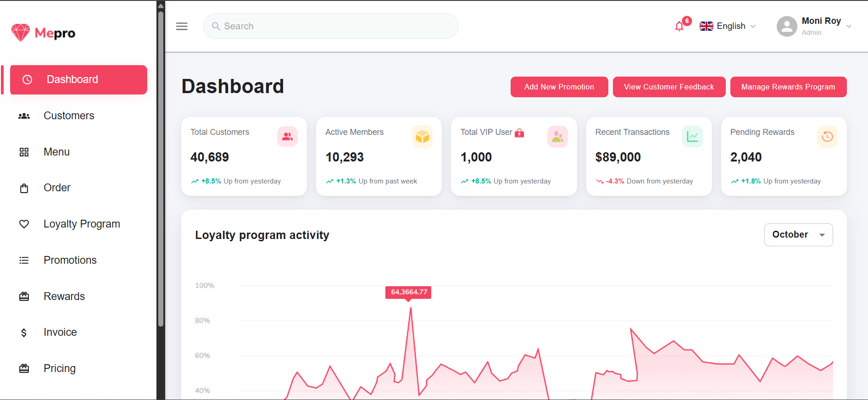Click the Mepro brand name
The width and height of the screenshot is (868, 400).
[x=55, y=33]
